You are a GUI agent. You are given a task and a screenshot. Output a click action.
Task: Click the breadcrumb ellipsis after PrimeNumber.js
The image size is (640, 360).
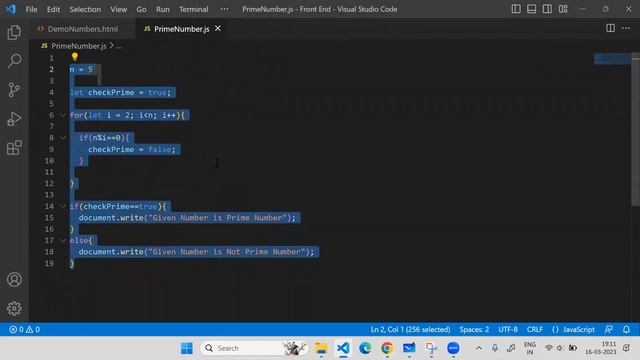pos(119,46)
